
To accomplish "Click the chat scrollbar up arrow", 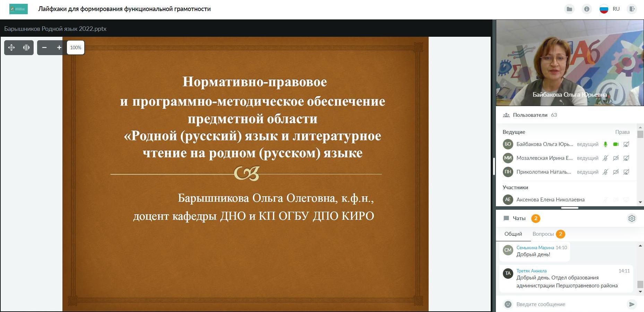I will [640, 246].
